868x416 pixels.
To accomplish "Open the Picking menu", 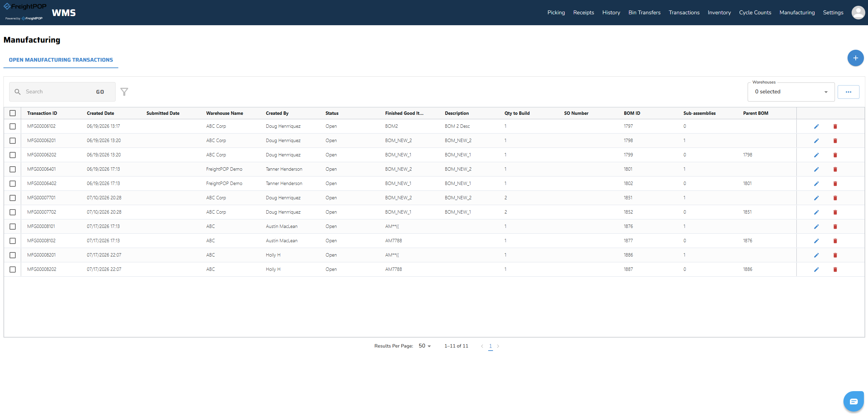I will 556,13.
